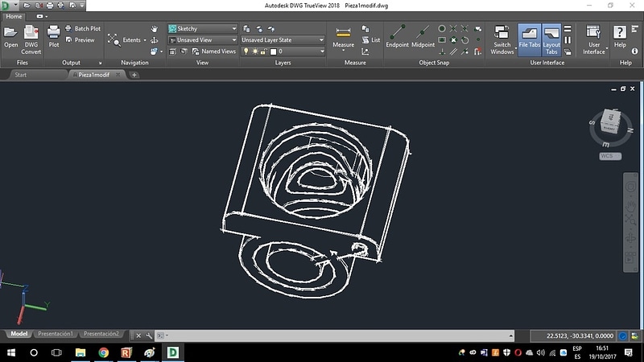Toggle Perpendicular object snap icon
The width and height of the screenshot is (644, 362).
coord(441,51)
